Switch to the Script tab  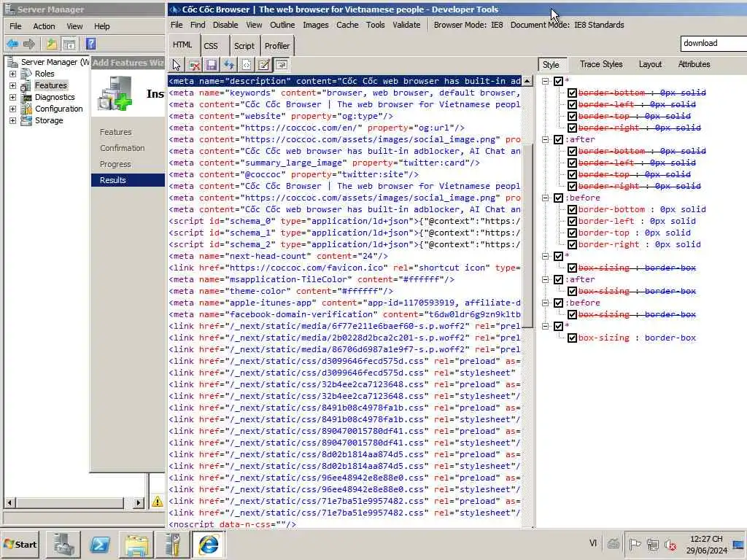tap(244, 46)
